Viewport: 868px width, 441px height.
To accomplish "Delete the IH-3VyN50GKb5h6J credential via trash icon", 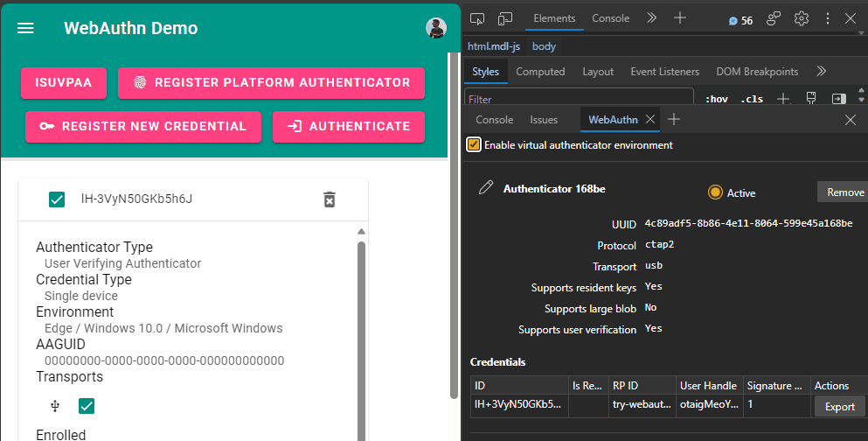I will (330, 199).
